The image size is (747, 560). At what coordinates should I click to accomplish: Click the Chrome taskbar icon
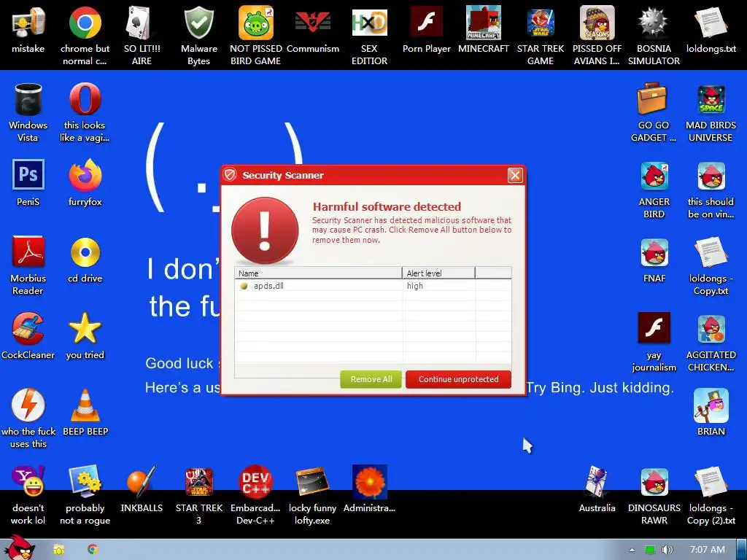click(93, 549)
